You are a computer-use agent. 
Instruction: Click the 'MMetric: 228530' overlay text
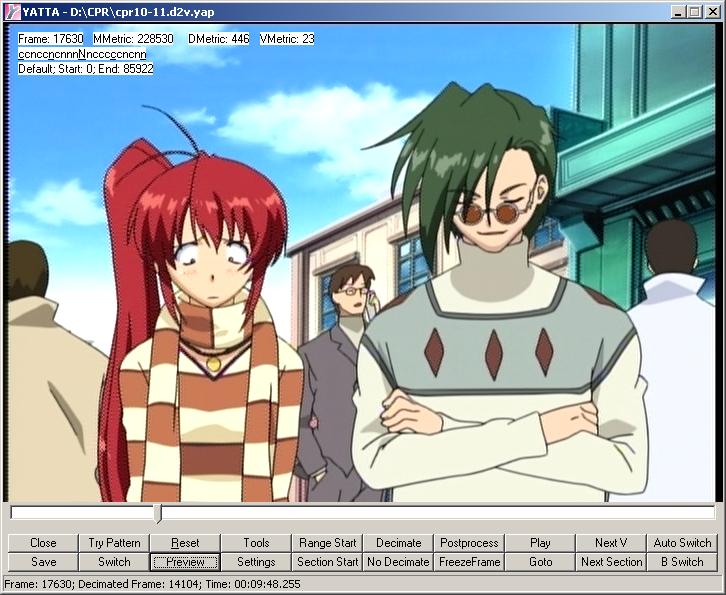point(133,39)
